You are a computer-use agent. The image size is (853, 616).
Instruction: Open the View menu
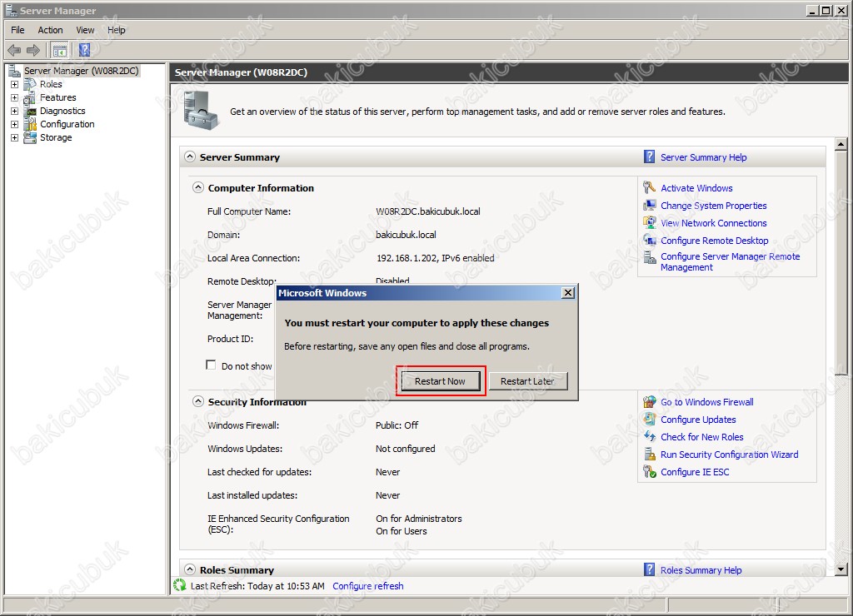pyautogui.click(x=85, y=30)
